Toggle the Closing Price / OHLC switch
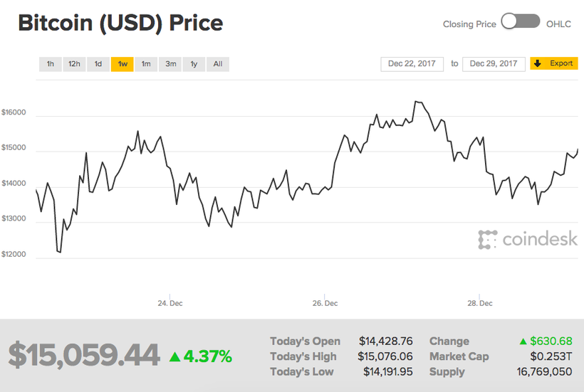 521,23
